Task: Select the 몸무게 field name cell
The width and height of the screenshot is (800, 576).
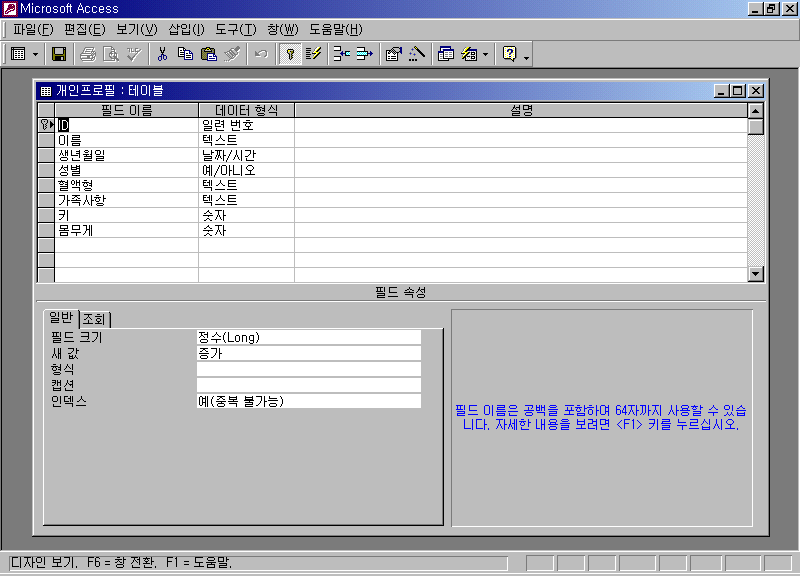Action: pos(127,231)
